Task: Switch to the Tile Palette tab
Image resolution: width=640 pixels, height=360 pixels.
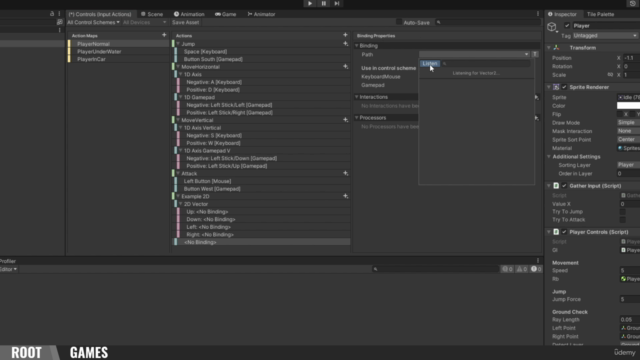Action: click(x=600, y=14)
